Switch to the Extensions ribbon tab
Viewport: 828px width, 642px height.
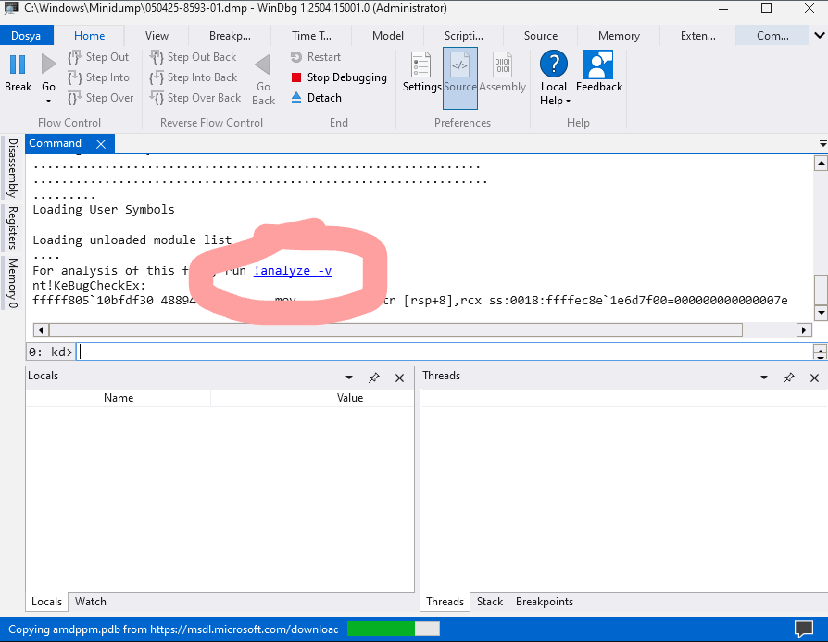[x=698, y=36]
